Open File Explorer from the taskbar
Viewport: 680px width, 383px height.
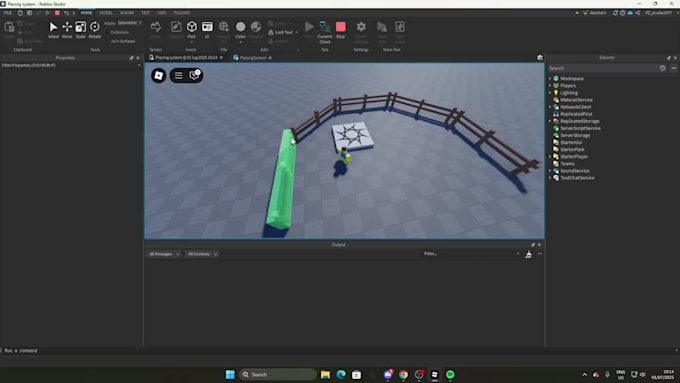pos(325,374)
